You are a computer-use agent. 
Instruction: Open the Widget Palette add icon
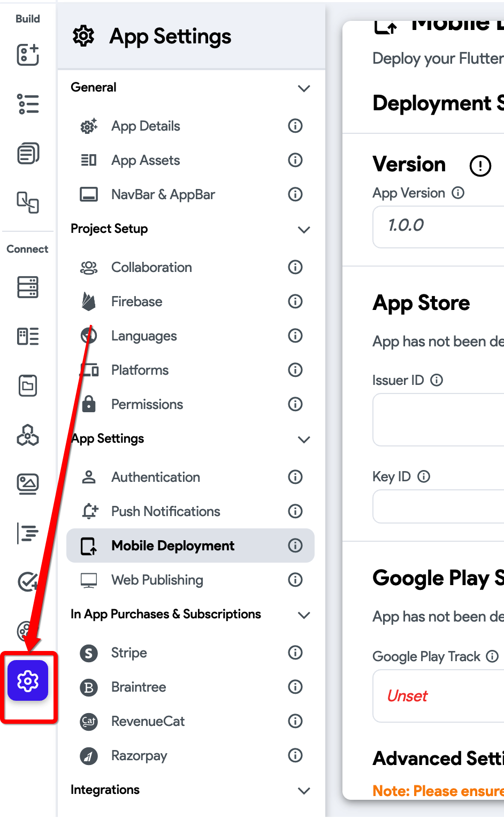(x=28, y=55)
